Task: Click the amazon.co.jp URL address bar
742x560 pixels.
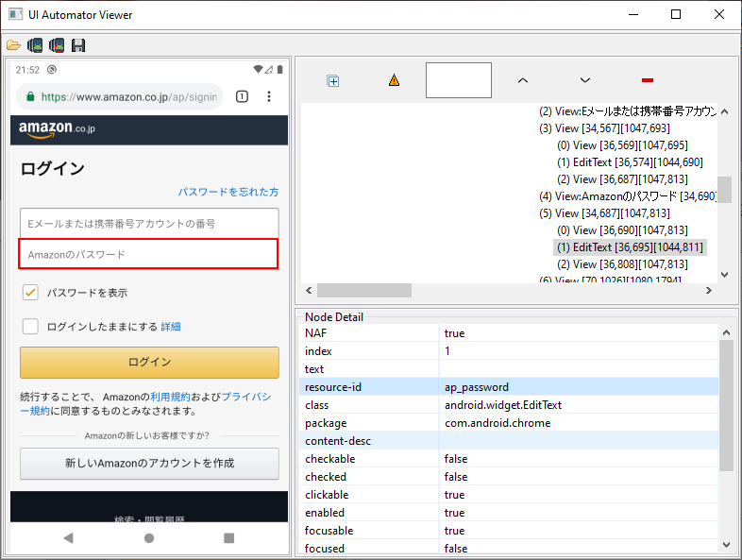Action: tap(120, 96)
